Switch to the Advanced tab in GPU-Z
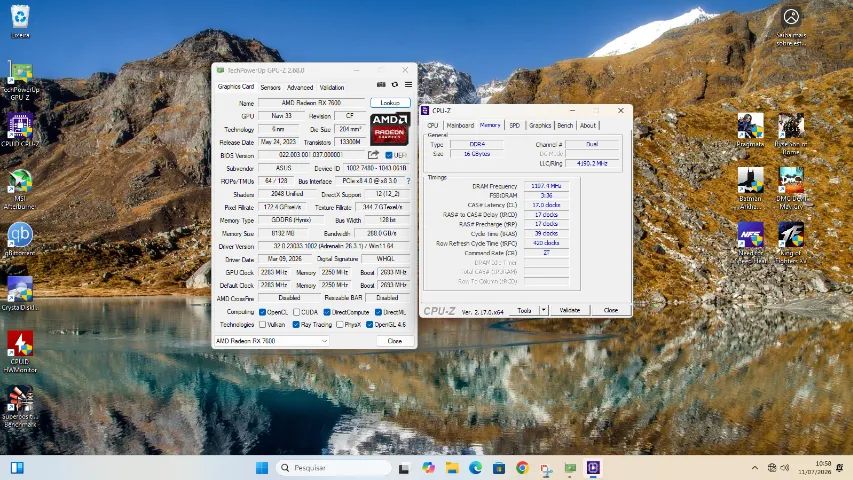The width and height of the screenshot is (853, 480). [300, 87]
